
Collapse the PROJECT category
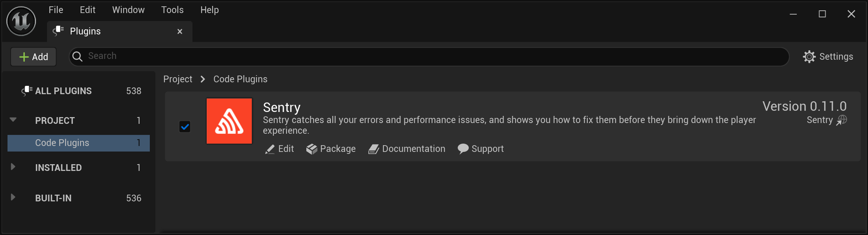click(13, 120)
